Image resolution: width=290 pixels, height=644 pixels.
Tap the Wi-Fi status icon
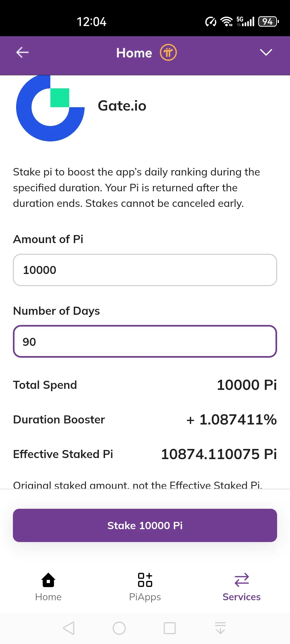click(x=227, y=22)
